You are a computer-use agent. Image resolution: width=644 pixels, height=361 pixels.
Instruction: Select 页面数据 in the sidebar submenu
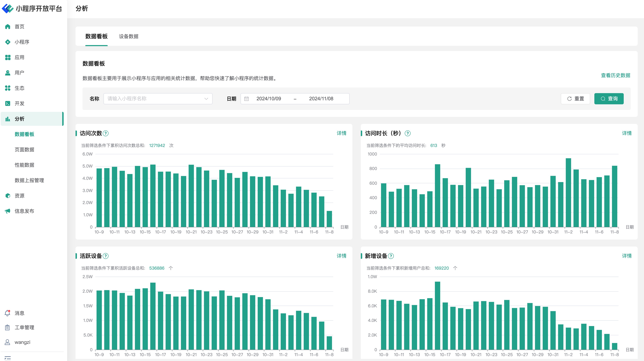tap(24, 150)
